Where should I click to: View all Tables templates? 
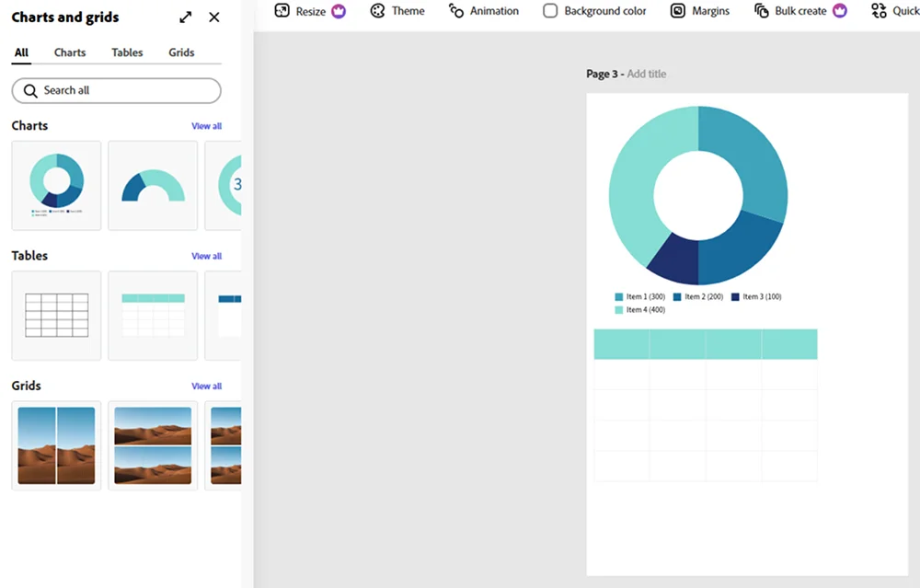pos(206,257)
